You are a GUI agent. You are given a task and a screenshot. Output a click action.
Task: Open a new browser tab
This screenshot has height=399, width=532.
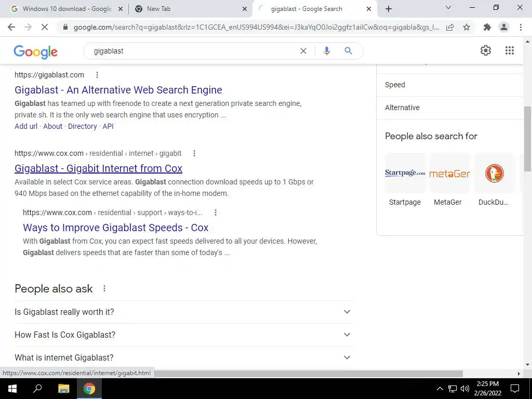click(389, 9)
